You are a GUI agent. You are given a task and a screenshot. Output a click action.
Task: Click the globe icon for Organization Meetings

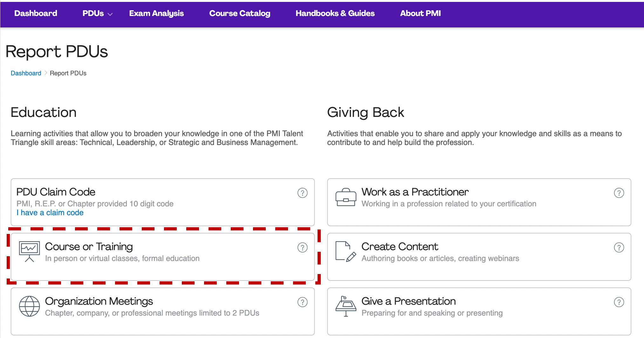29,306
